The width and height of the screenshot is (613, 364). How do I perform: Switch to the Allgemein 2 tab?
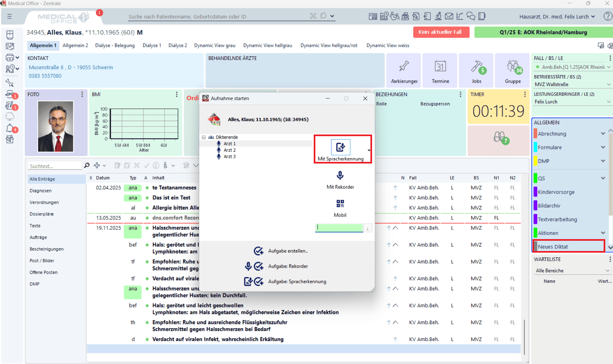(x=75, y=45)
